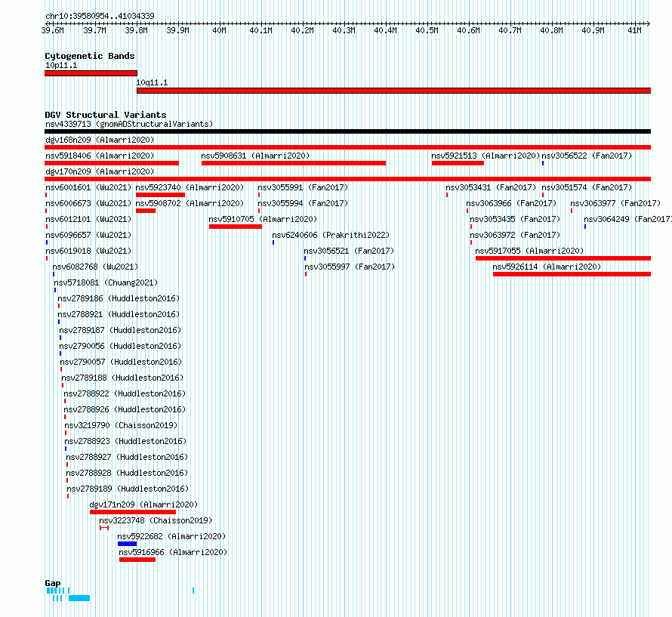
Task: Click nsv6082768 (Wu2021) label
Action: [x=95, y=267]
